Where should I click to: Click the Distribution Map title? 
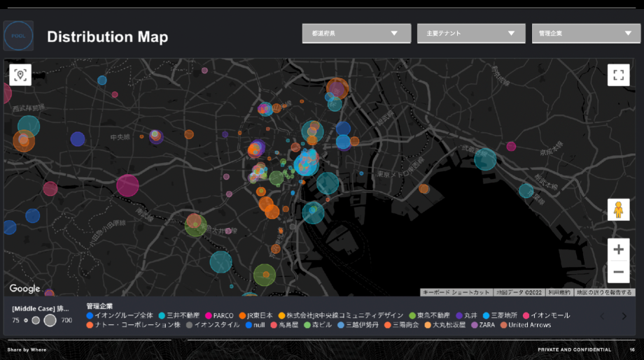[108, 36]
